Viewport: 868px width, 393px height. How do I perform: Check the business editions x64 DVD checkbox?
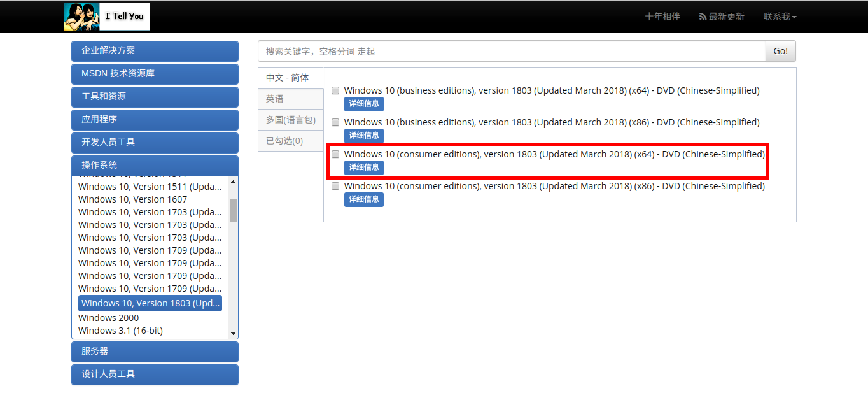point(335,90)
